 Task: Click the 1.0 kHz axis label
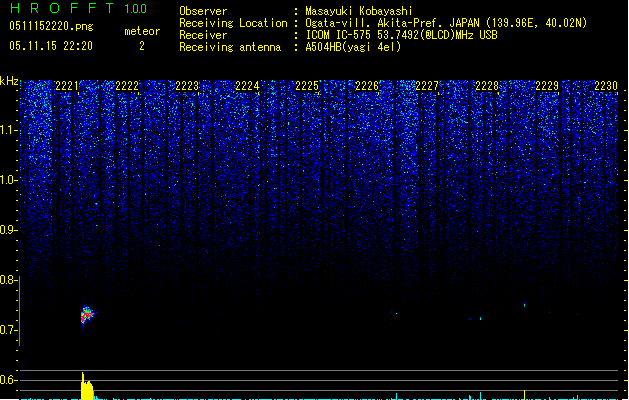[9, 180]
